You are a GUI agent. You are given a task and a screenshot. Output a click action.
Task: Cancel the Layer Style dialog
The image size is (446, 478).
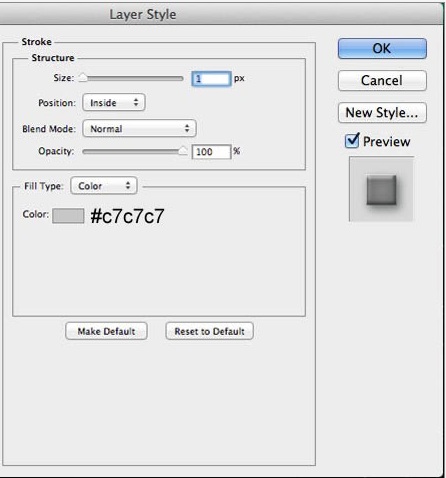[382, 80]
